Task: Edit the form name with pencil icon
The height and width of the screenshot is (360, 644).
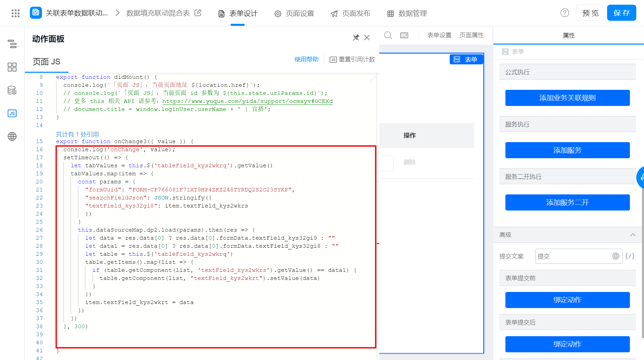Action: [x=198, y=13]
